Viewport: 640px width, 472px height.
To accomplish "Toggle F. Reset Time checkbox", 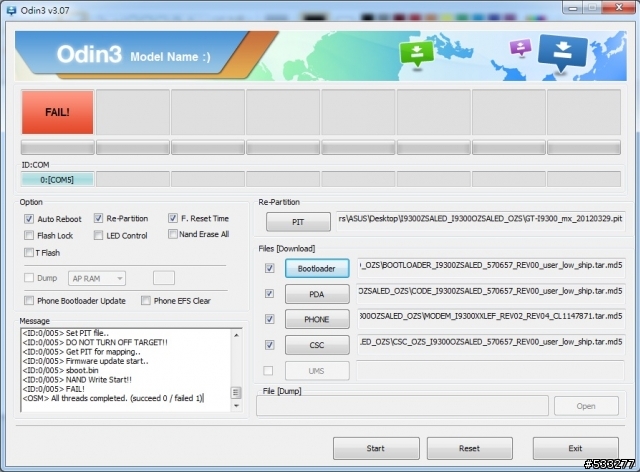I will click(x=173, y=218).
